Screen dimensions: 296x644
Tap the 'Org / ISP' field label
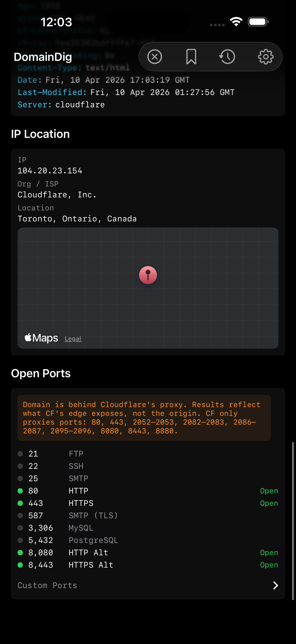[x=38, y=184]
